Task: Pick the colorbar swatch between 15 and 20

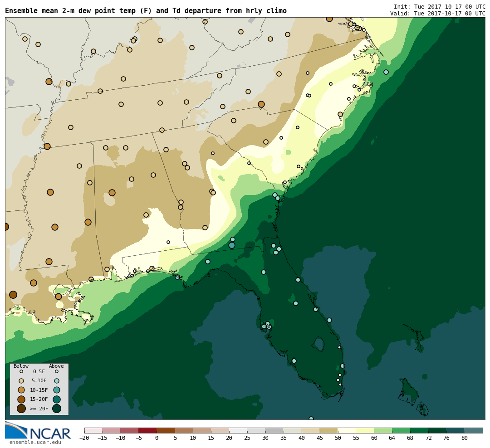Action: pyautogui.click(x=220, y=430)
